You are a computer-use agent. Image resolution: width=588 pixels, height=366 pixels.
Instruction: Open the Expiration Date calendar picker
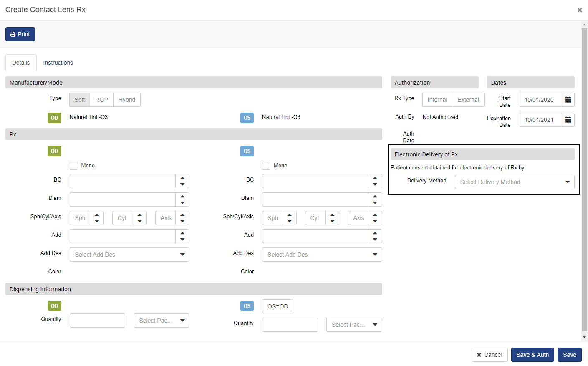[x=568, y=120]
